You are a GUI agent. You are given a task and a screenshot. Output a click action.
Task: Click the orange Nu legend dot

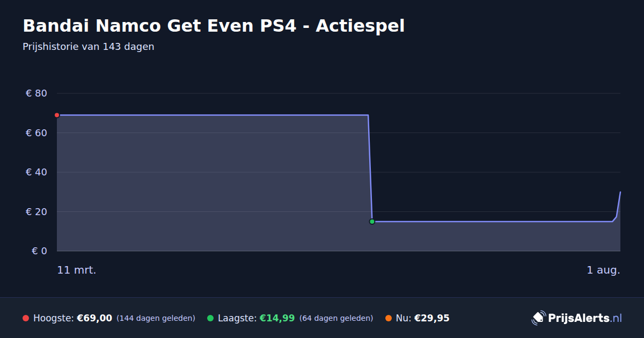point(389,318)
